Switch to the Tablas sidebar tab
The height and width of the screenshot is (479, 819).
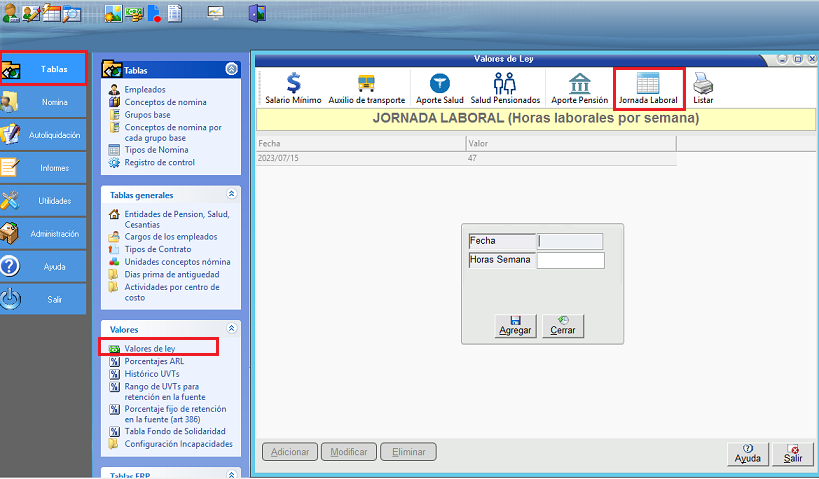coord(44,70)
